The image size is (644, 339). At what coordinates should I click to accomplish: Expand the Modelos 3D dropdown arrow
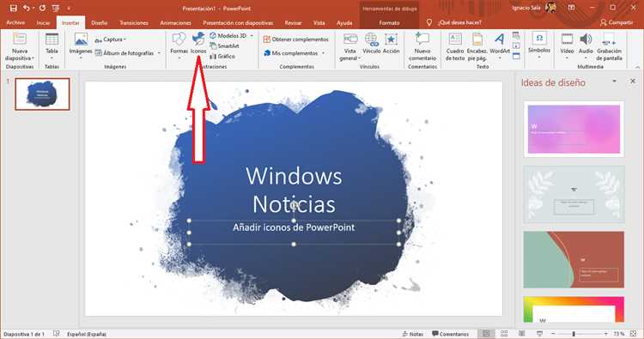(252, 36)
